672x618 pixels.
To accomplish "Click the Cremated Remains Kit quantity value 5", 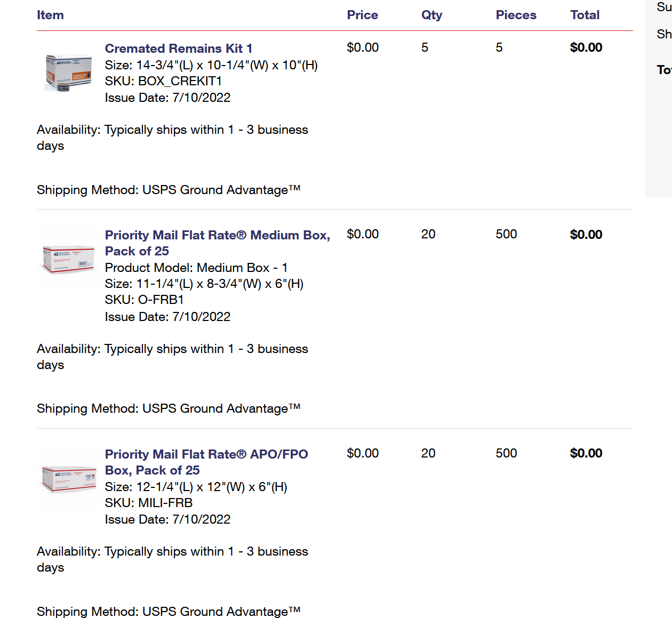I will [x=425, y=47].
